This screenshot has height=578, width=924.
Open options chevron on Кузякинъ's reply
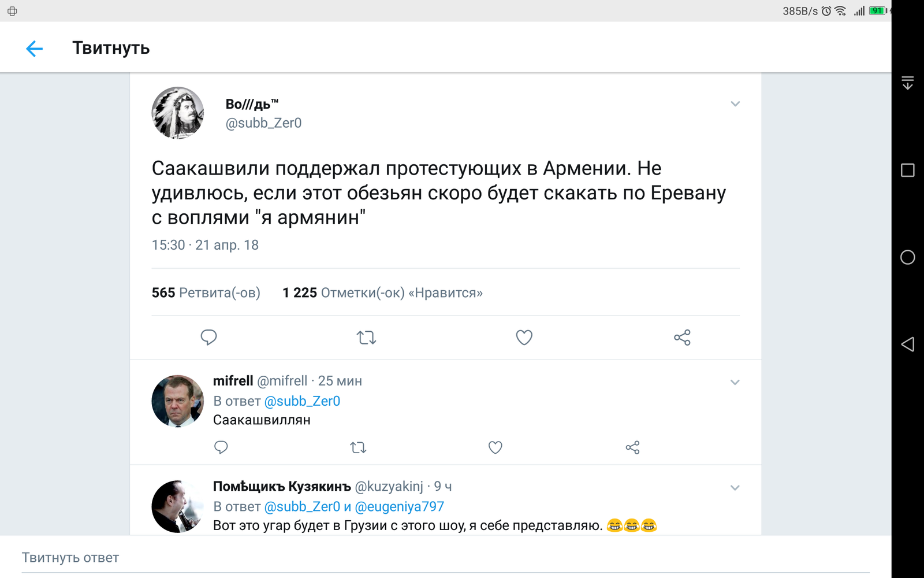coord(735,488)
